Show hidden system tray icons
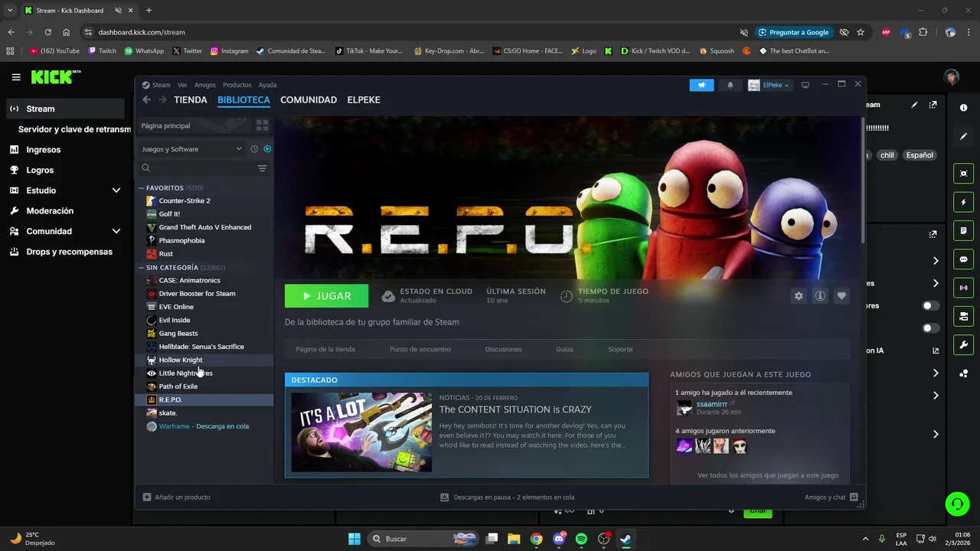Viewport: 980px width, 551px height. 865,539
